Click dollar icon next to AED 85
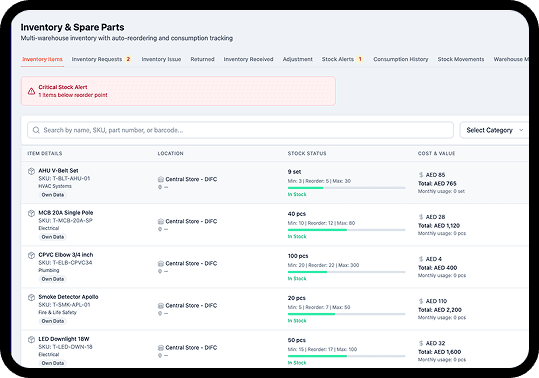 pyautogui.click(x=421, y=175)
